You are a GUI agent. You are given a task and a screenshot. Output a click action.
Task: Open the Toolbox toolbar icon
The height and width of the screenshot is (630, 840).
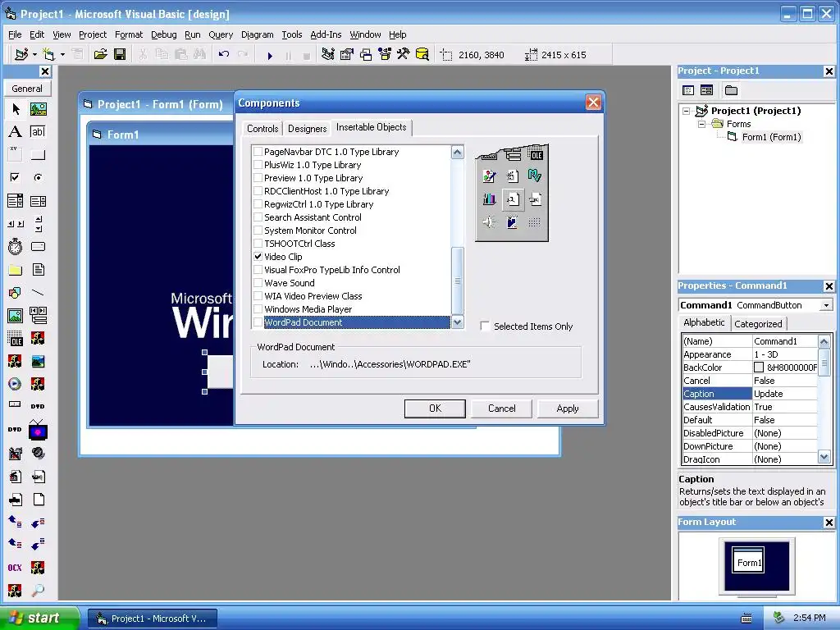[404, 55]
